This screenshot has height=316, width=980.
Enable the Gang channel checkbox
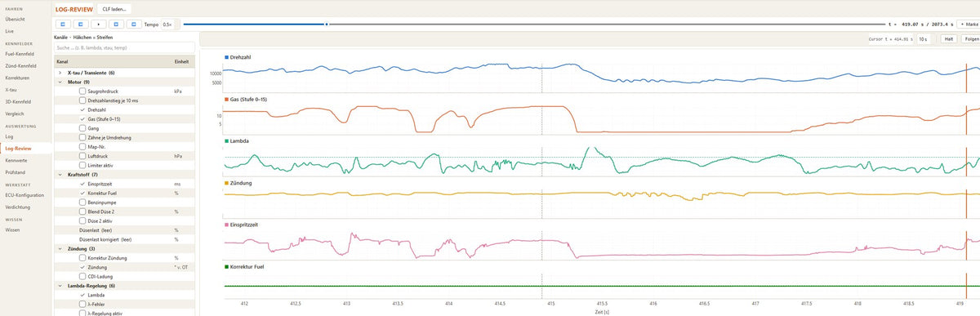(82, 128)
